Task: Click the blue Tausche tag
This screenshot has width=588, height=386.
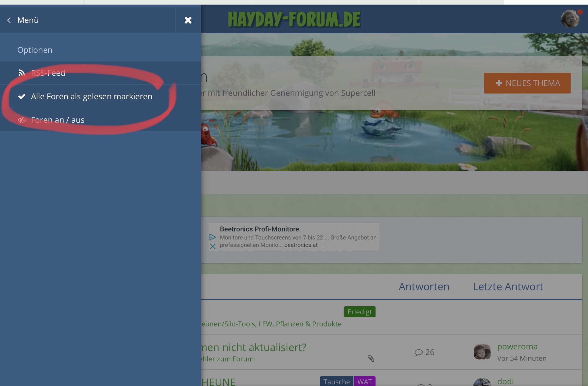Action: 336,382
